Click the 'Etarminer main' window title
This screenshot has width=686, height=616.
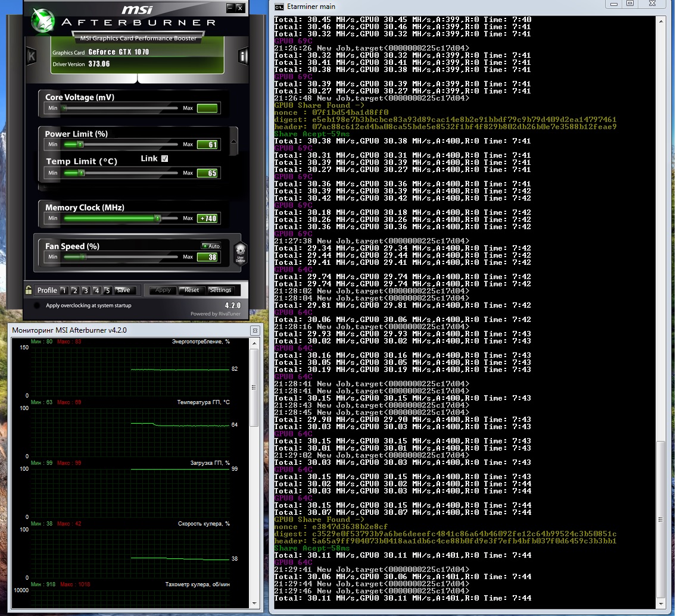(311, 7)
